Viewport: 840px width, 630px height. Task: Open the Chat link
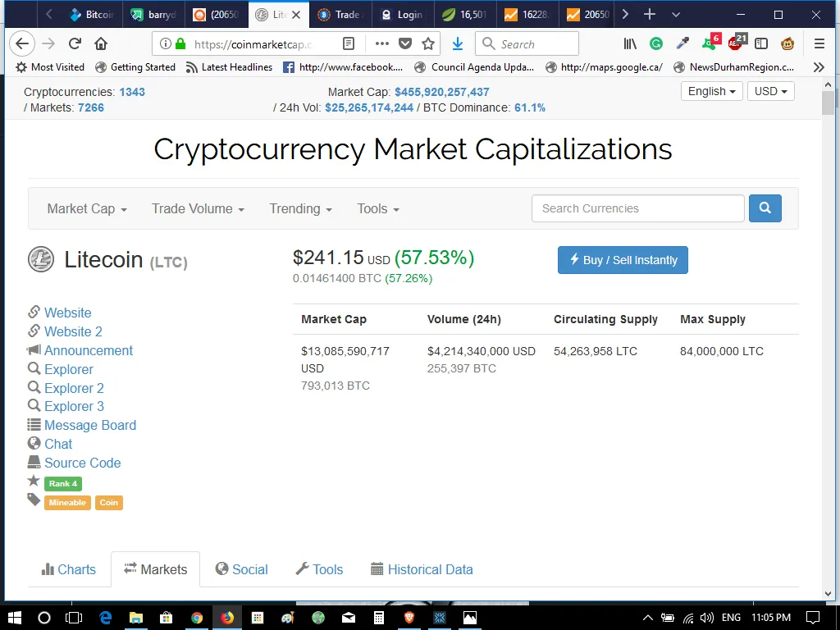coord(58,444)
